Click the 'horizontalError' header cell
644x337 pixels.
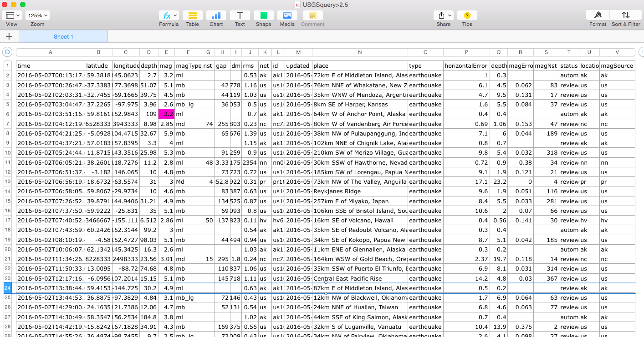pyautogui.click(x=466, y=65)
